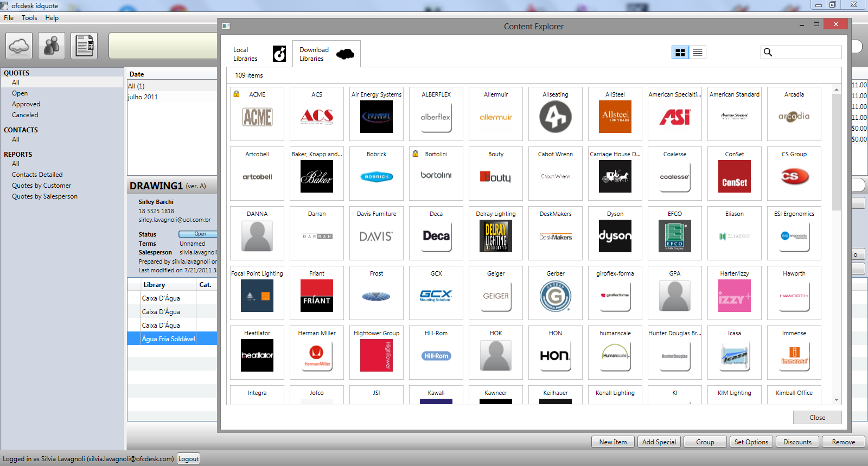Screen dimensions: 868x466
Task: Select the Herman Miller library logo
Action: coord(317,355)
